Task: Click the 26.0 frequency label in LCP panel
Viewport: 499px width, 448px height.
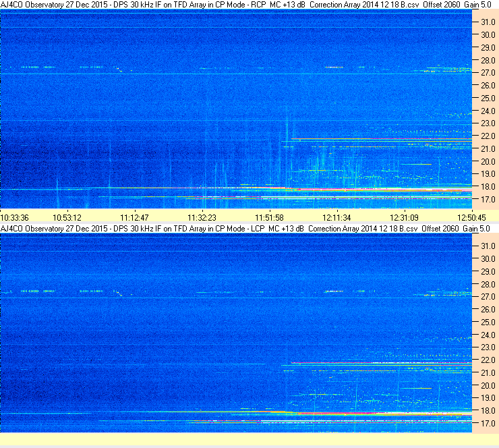Action: point(488,310)
